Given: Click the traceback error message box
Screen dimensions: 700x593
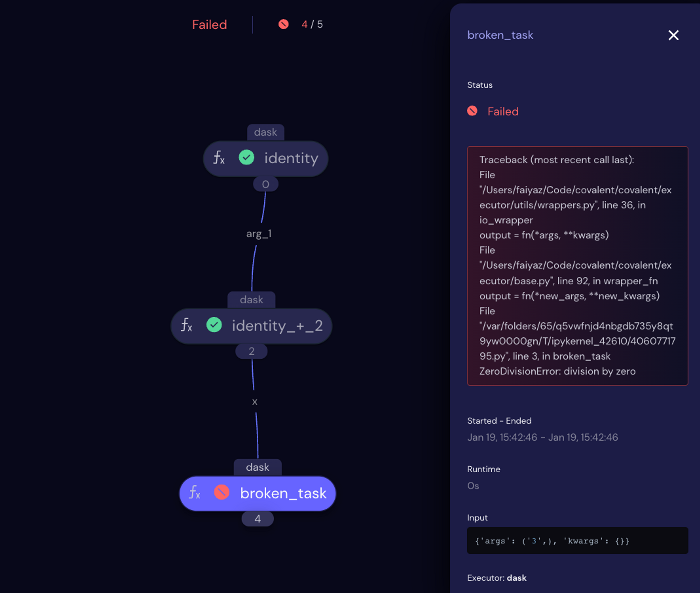Looking at the screenshot, I should pos(577,265).
